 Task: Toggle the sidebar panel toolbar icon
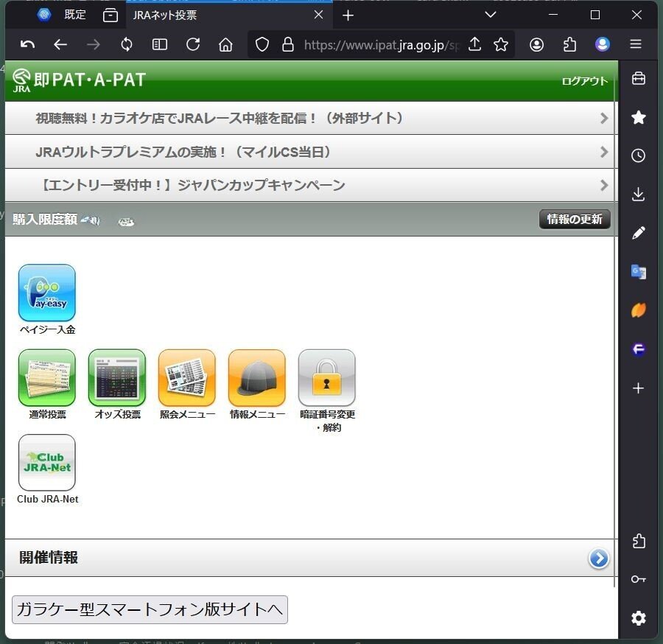point(160,44)
